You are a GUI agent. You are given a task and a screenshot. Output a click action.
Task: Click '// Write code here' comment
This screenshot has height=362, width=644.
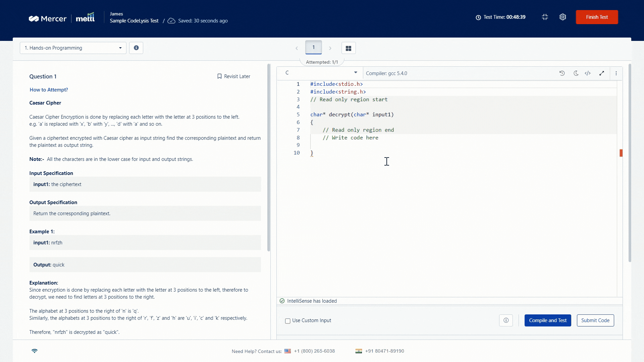351,138
